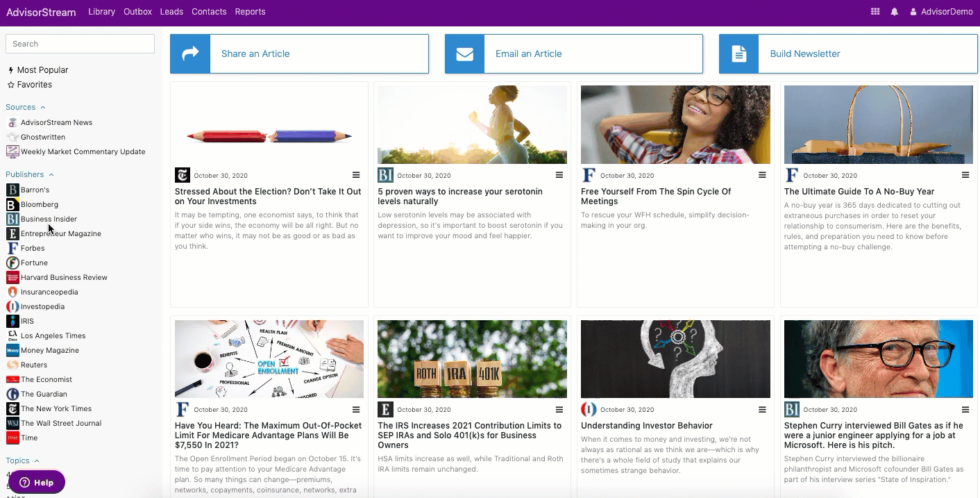
Task: Open the Outbox menu
Action: pos(137,12)
